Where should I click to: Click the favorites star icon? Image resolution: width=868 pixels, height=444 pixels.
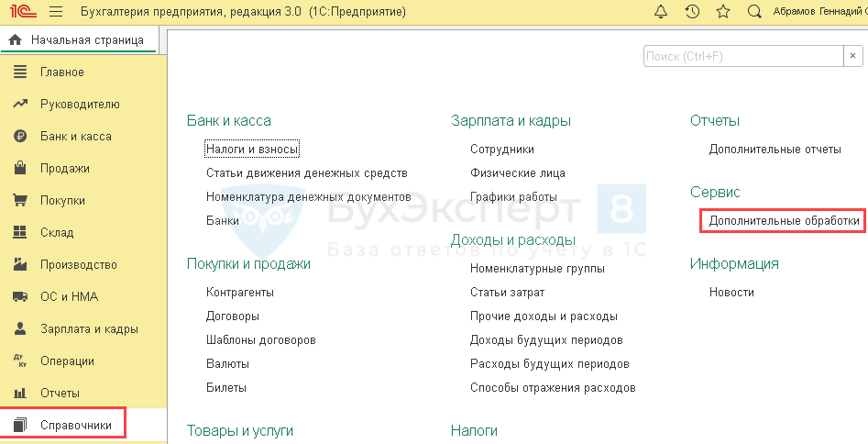pos(723,12)
